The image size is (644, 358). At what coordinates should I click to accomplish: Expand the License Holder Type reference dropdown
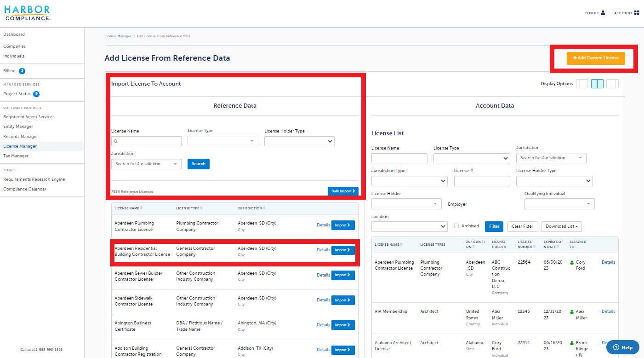pyautogui.click(x=299, y=141)
